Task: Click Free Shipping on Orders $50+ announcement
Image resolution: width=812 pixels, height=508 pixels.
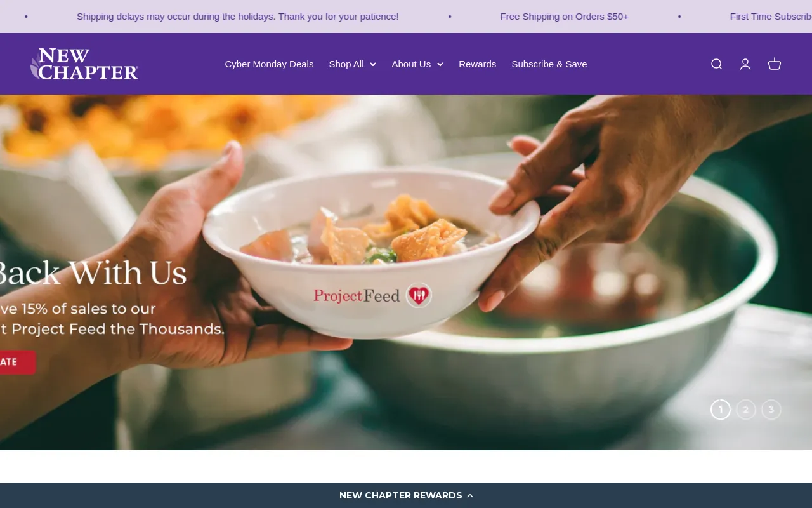Action: pyautogui.click(x=564, y=17)
